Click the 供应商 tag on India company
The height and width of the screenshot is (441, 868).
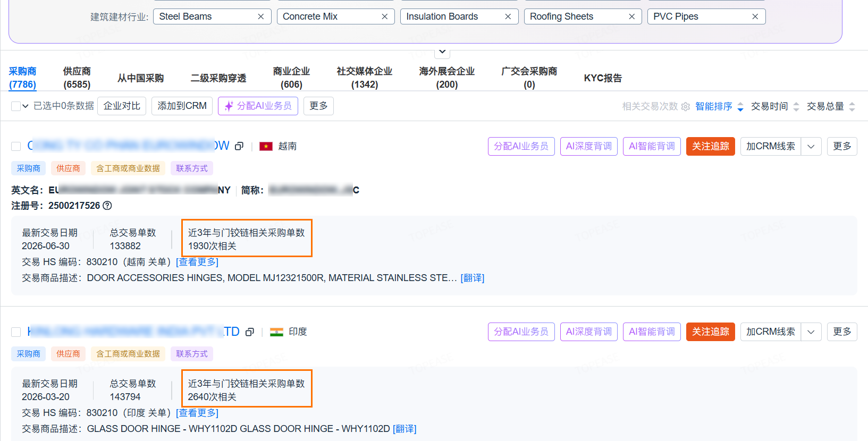tap(68, 354)
